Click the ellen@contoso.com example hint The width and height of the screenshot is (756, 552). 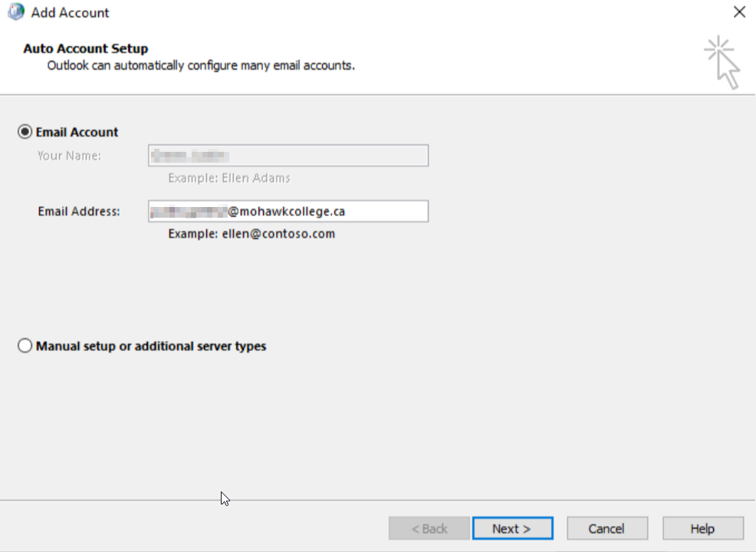251,234
